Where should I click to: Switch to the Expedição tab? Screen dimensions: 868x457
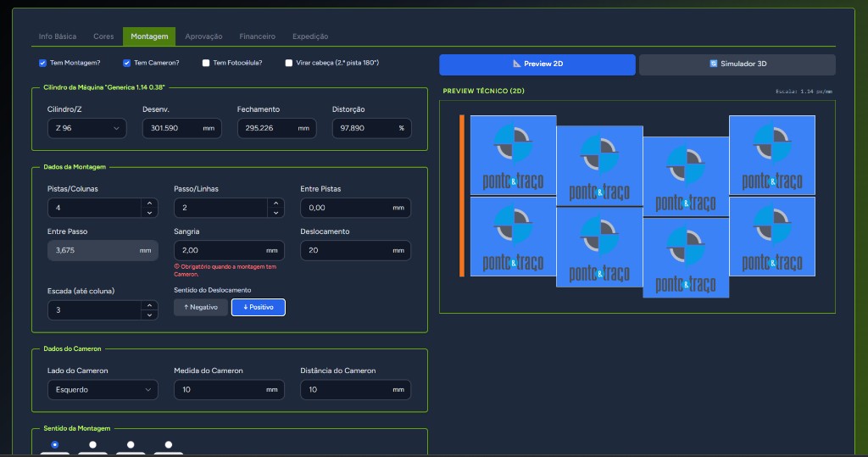pyautogui.click(x=310, y=36)
